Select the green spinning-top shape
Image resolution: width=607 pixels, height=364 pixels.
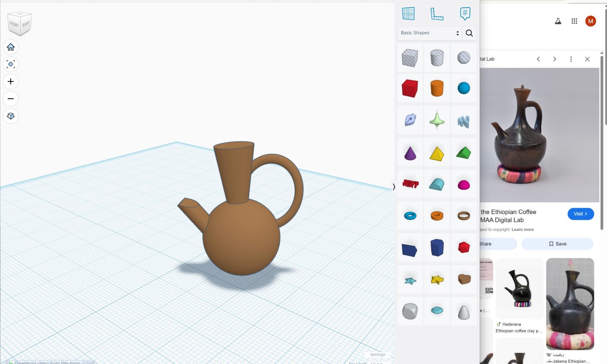click(437, 120)
